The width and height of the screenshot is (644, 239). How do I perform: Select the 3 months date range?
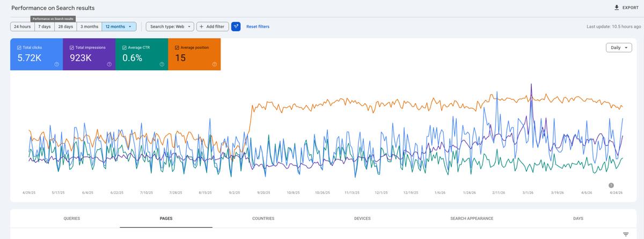[x=89, y=26]
